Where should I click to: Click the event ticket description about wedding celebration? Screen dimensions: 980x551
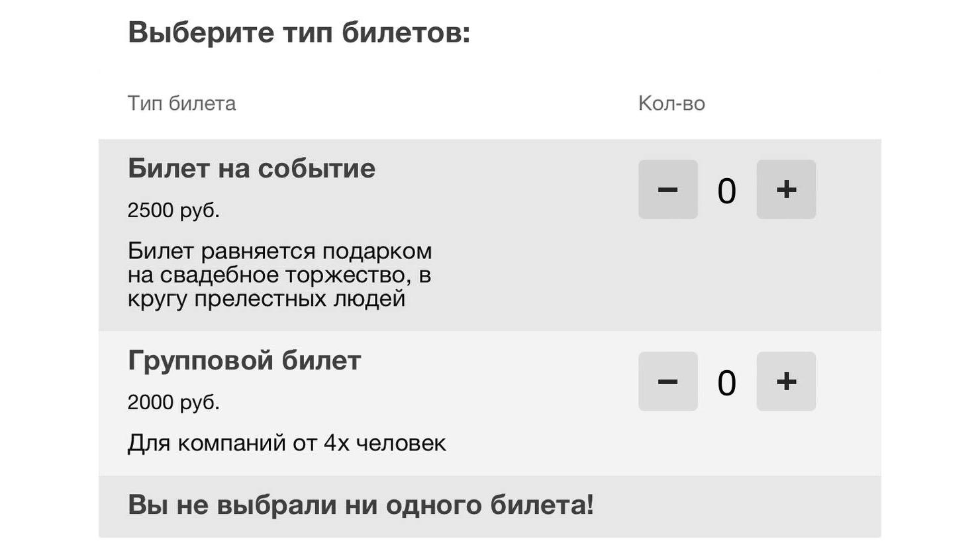coord(279,274)
